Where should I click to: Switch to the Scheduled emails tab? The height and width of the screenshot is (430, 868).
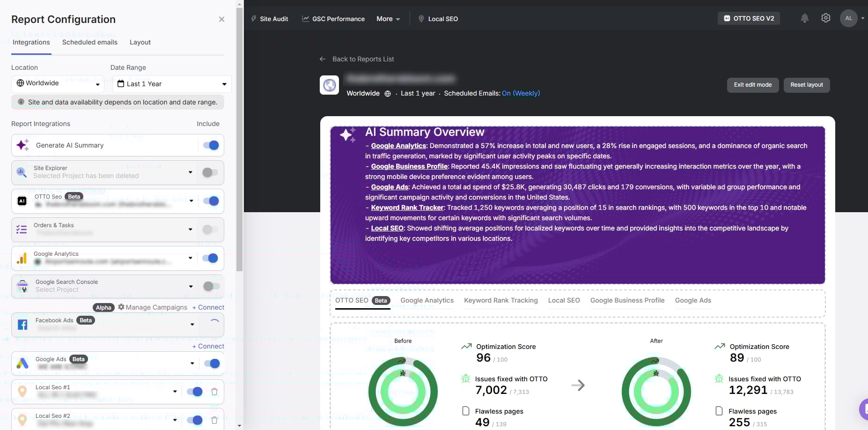click(89, 42)
